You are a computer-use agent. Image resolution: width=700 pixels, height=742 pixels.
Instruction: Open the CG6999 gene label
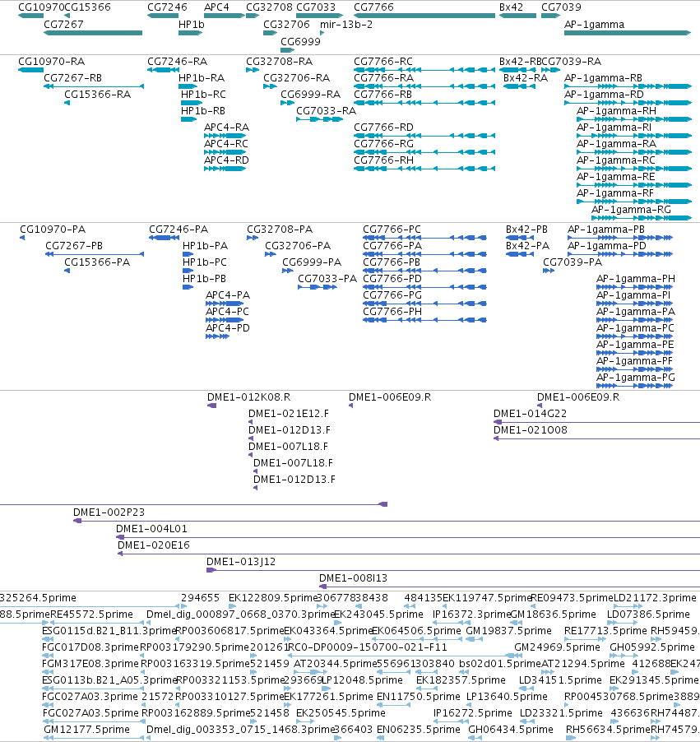[300, 41]
